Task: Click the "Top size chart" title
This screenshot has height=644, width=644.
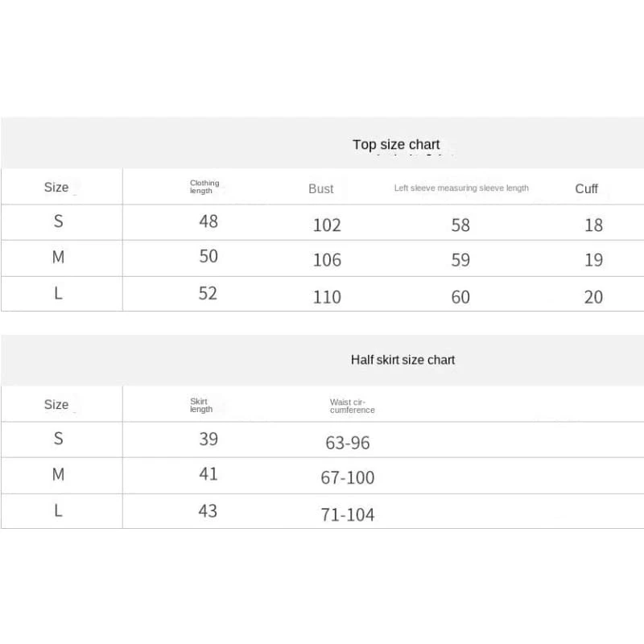Action: 396,145
